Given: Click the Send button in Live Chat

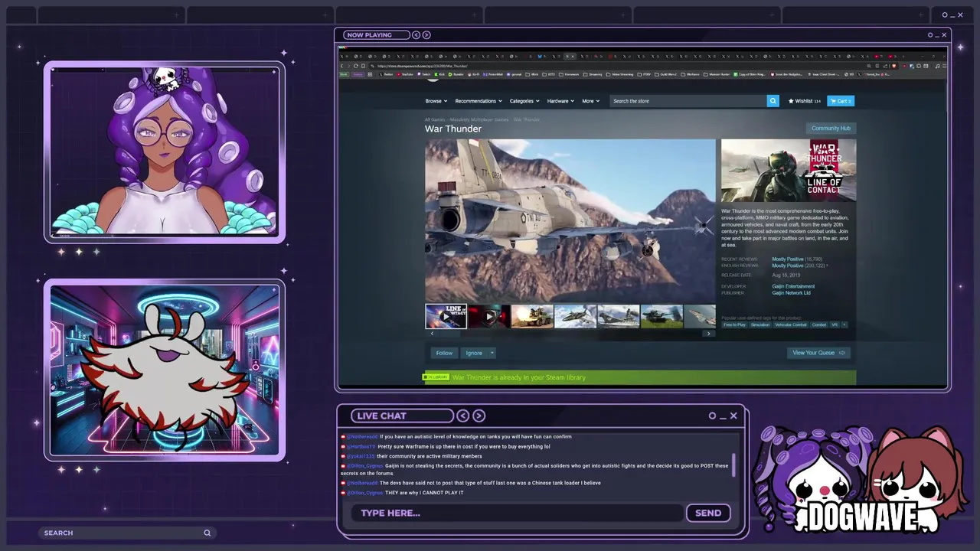Looking at the screenshot, I should pos(708,513).
